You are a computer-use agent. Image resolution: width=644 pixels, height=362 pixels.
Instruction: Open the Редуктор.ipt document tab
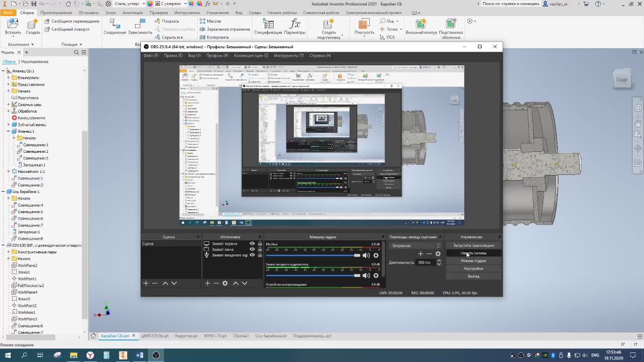click(186, 336)
